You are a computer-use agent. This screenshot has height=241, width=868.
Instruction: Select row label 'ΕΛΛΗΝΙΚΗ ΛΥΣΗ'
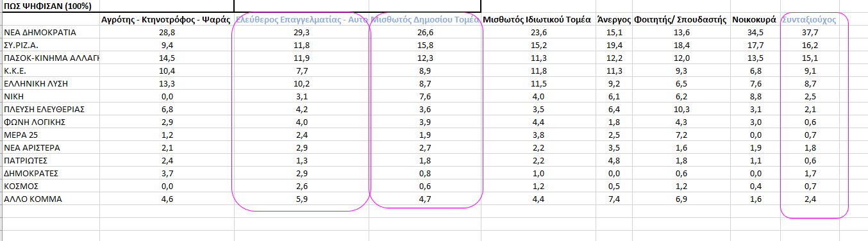coord(36,84)
